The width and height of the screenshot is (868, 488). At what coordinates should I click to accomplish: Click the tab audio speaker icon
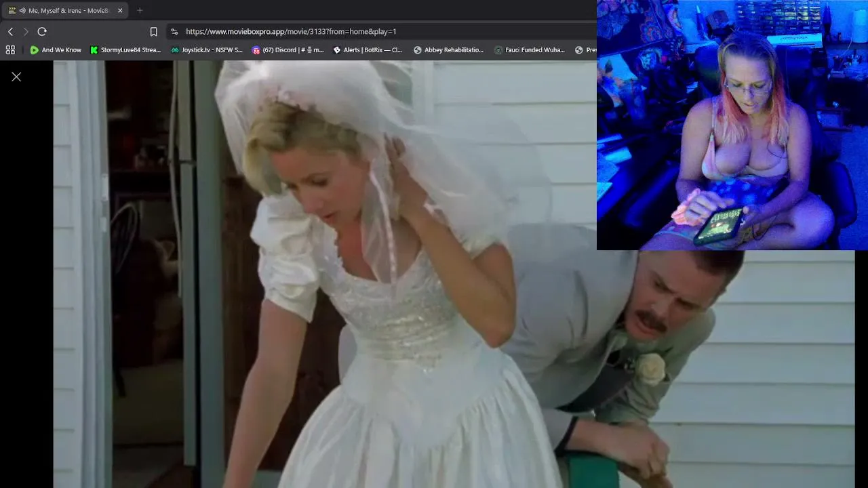tap(22, 11)
